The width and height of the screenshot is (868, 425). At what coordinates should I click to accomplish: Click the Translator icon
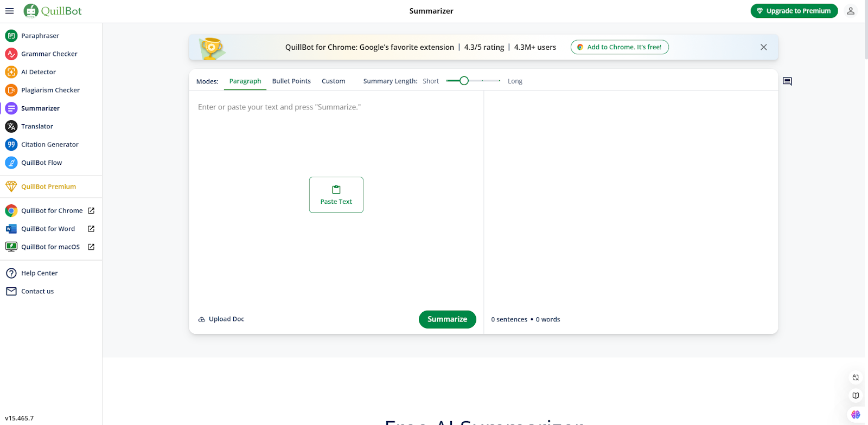coord(11,126)
